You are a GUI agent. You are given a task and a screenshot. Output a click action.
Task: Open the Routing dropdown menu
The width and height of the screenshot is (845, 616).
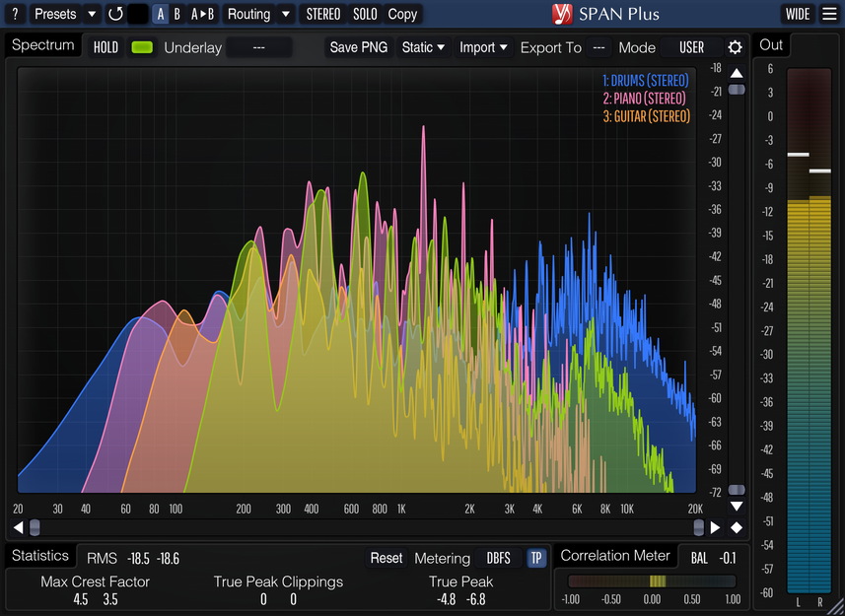pos(258,14)
